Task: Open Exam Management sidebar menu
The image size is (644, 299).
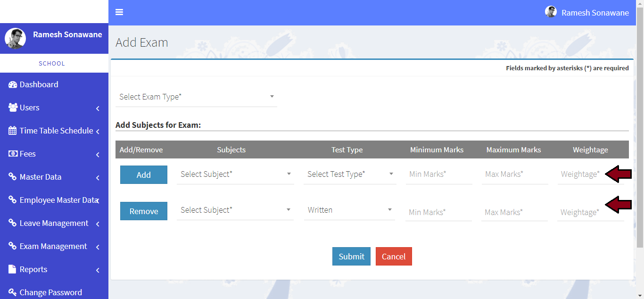Action: click(53, 246)
